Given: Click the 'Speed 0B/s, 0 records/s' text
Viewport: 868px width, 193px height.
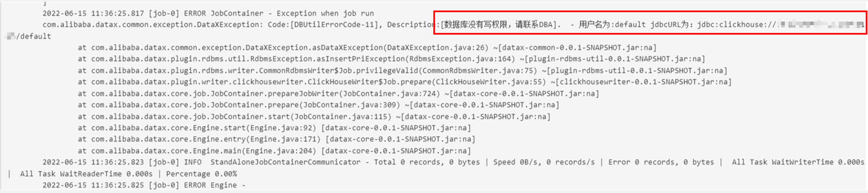Looking at the screenshot, I should click(544, 162).
